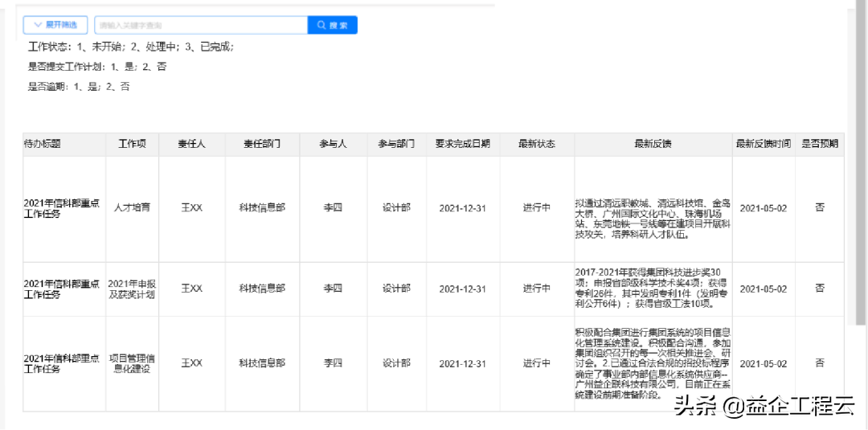Click 王XX in the 人才培育 row
Viewport: 868px width, 430px height.
192,208
